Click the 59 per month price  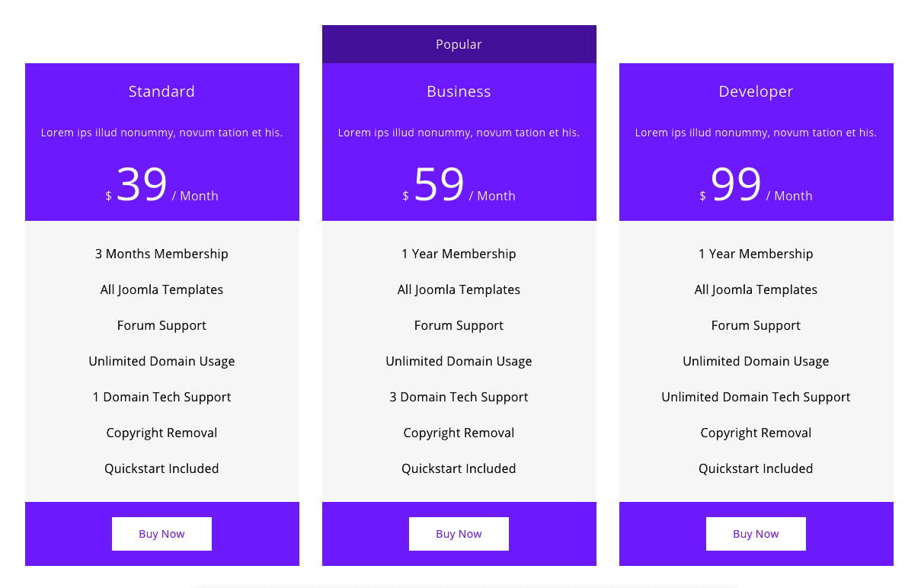[x=440, y=185]
